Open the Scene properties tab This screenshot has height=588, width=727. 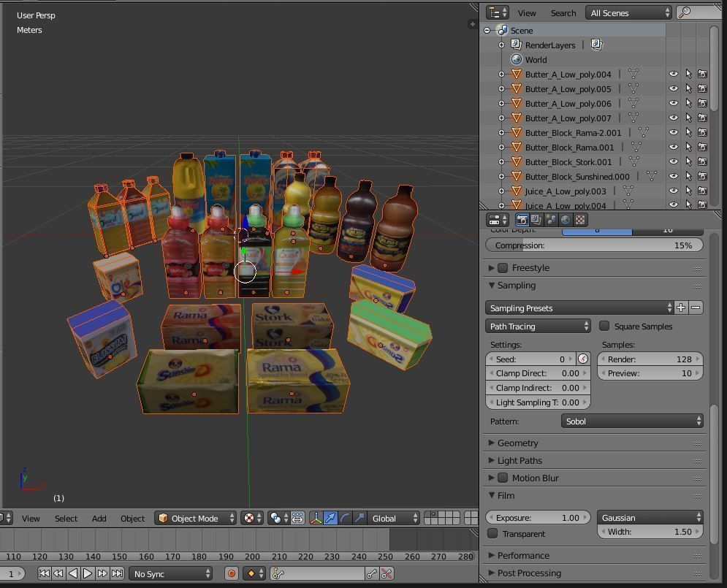[x=551, y=220]
